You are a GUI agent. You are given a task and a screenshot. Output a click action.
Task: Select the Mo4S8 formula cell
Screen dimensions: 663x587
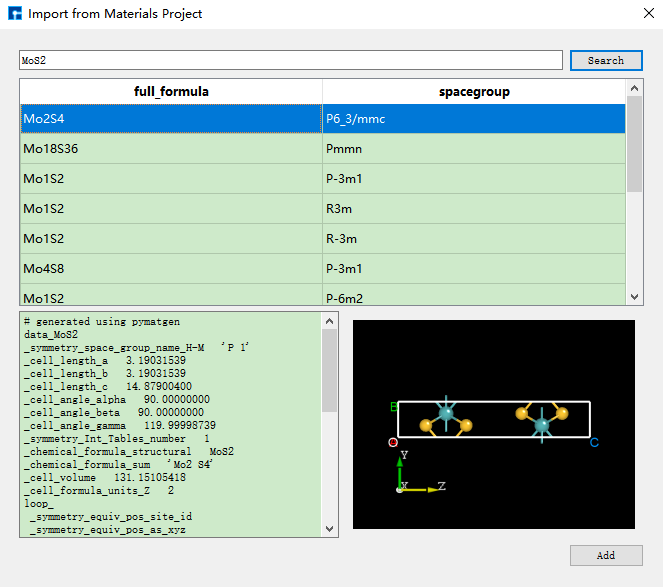coord(171,268)
